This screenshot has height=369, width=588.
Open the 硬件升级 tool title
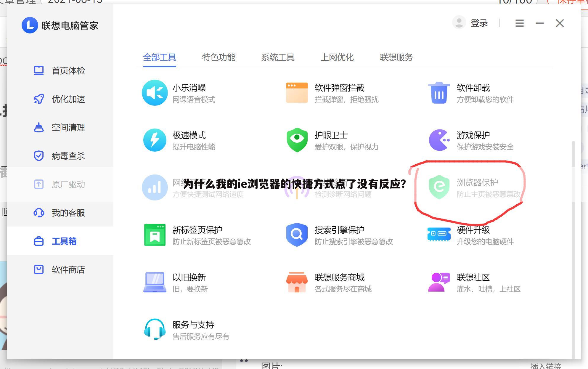coord(473,230)
